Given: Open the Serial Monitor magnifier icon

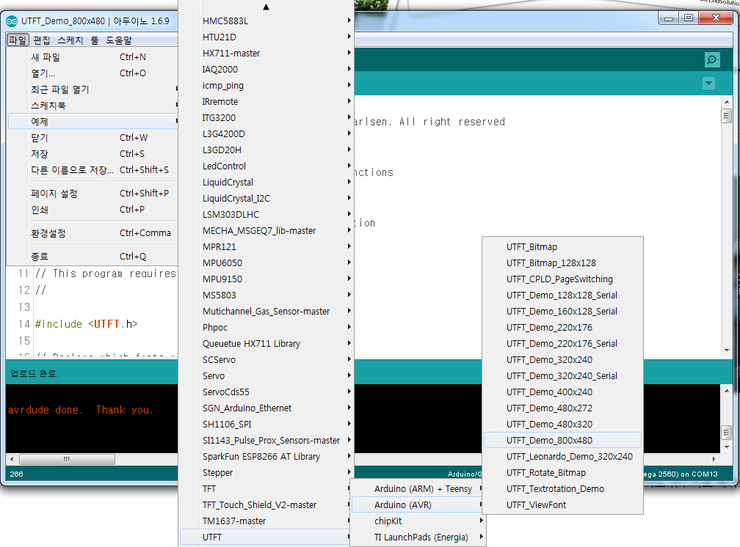Looking at the screenshot, I should pos(712,59).
